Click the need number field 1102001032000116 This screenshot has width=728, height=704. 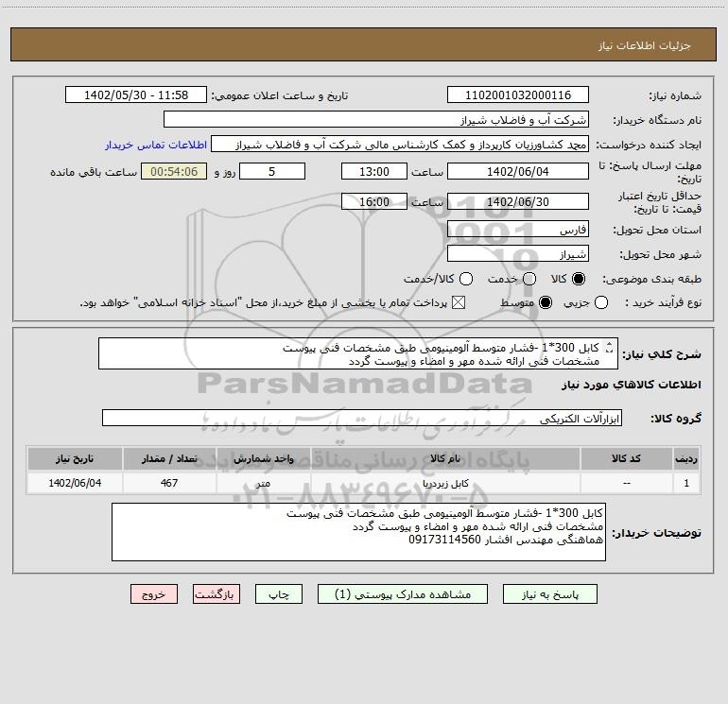518,95
